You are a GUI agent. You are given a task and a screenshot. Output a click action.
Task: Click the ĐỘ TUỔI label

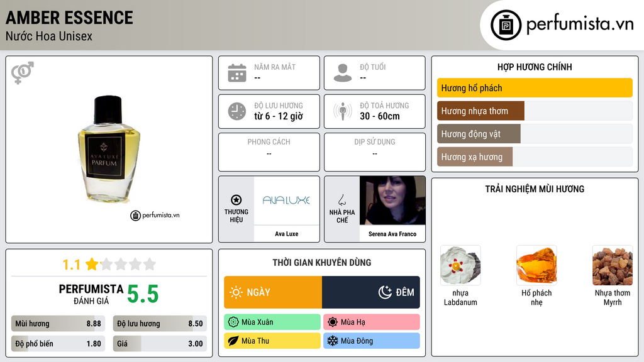[x=372, y=67]
